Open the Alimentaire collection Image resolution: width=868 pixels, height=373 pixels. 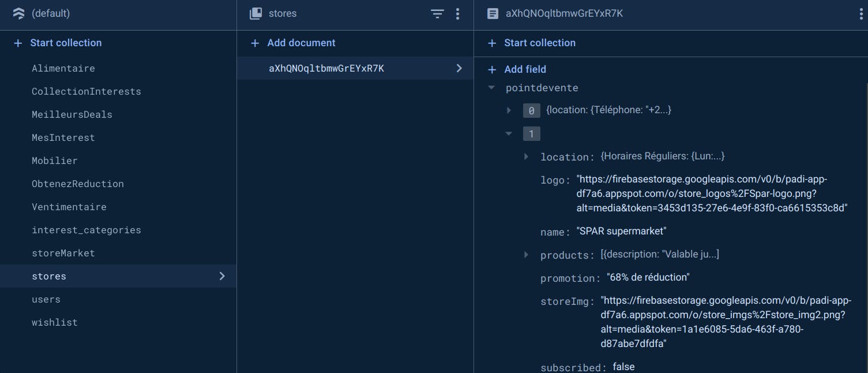coord(63,68)
